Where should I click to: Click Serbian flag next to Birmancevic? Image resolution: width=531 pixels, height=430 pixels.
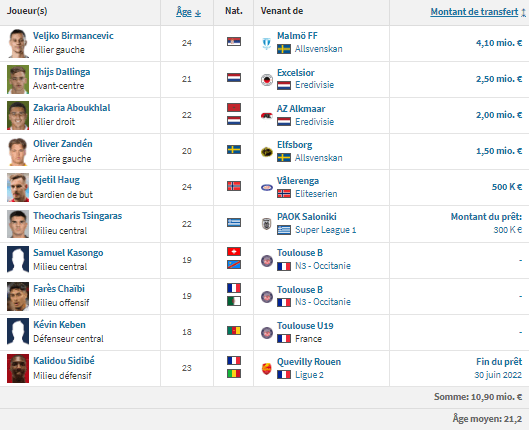pyautogui.click(x=234, y=42)
